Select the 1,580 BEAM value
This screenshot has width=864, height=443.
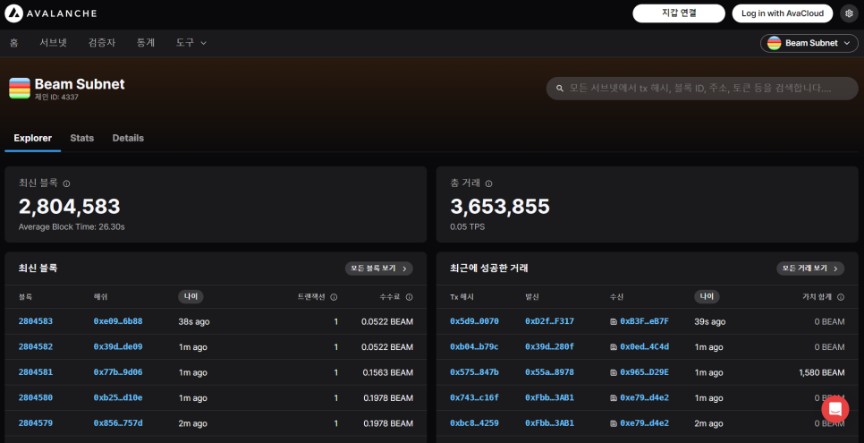822,372
